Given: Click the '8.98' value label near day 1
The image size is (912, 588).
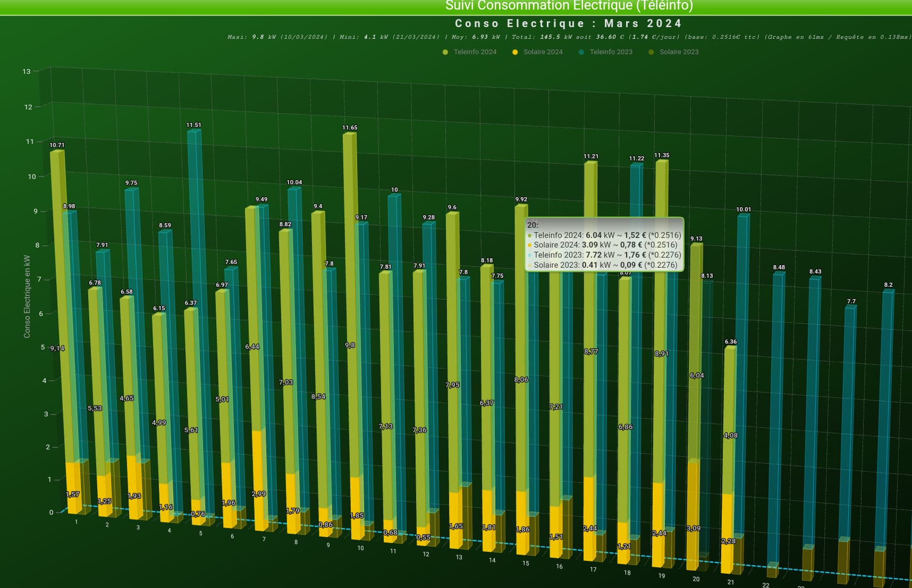Looking at the screenshot, I should tap(69, 207).
